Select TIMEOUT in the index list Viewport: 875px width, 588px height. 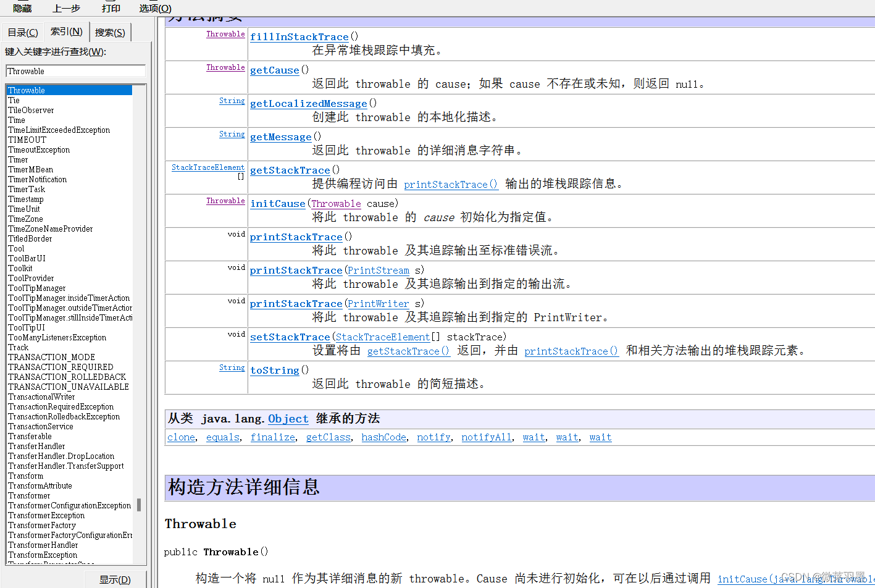click(27, 140)
